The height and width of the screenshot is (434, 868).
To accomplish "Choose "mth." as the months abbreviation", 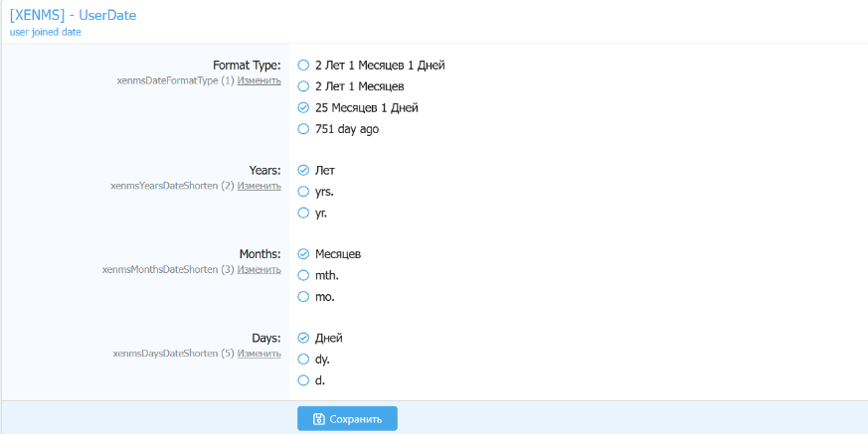I will point(304,275).
